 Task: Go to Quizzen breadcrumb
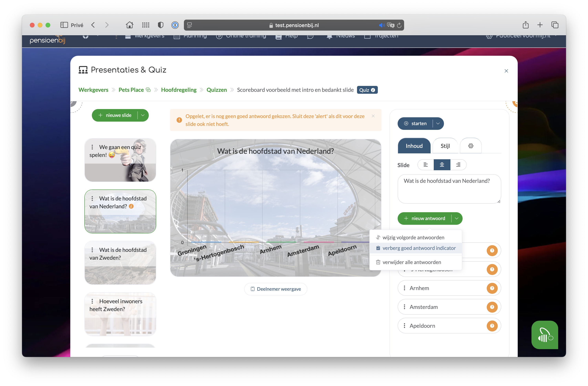pos(216,90)
